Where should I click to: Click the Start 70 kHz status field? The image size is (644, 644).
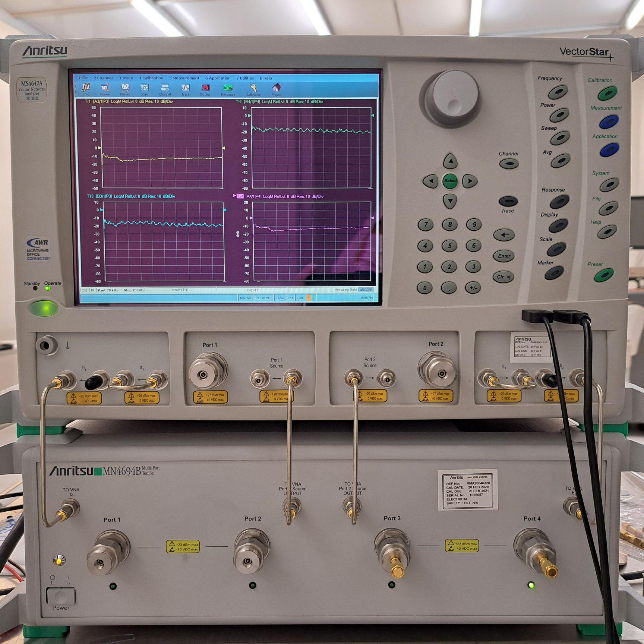click(x=108, y=290)
